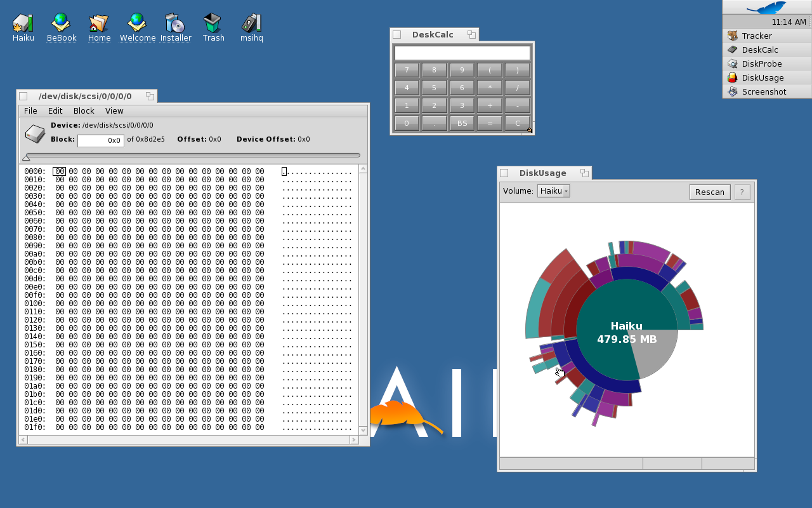Click the 01f0: row offset label

[x=35, y=427]
